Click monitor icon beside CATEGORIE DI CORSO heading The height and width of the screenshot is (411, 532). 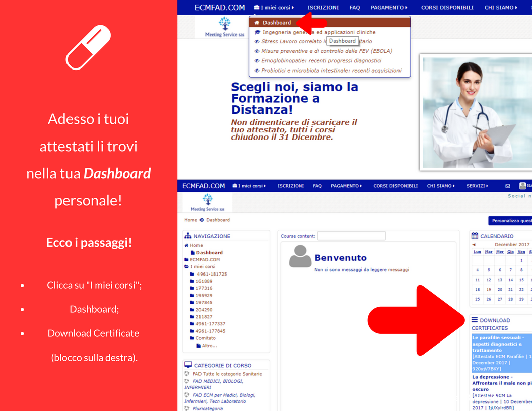coord(188,365)
